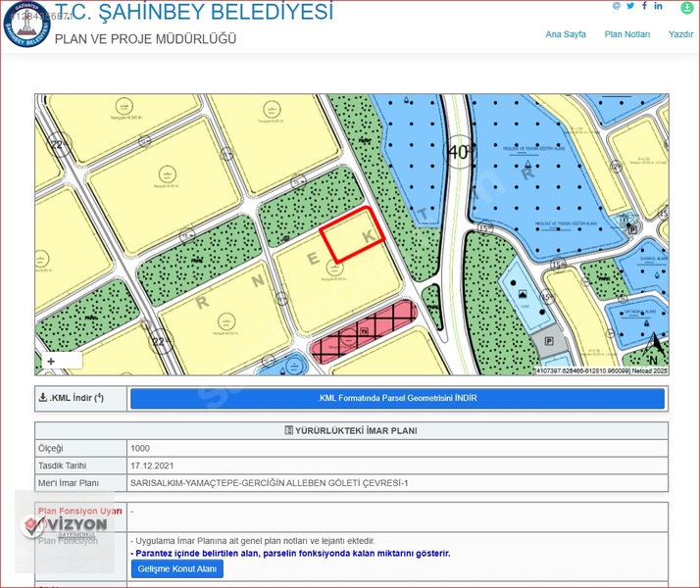Select SARISALKIM-YAMAÇTEPE-GERCİĞİN ALLEBEN plan name text
Screen dimensions: 700x588
pos(270,483)
